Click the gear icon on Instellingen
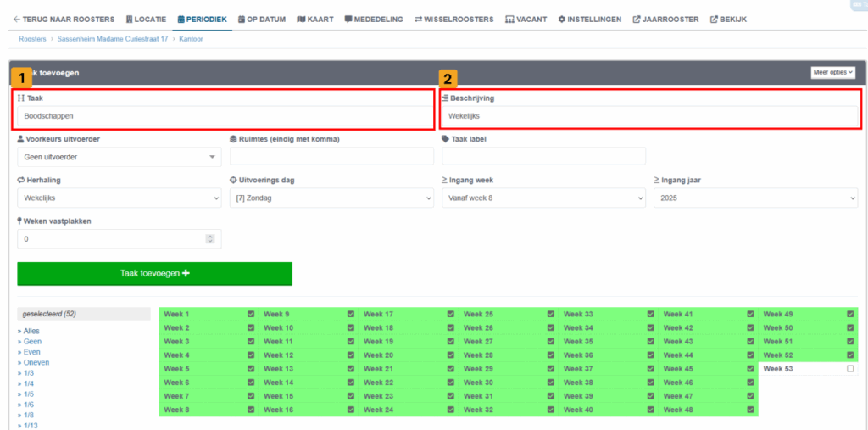Screen dimensions: 868x430 561,19
